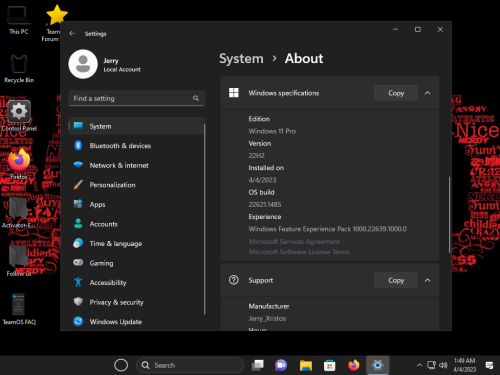Viewport: 500px width, 375px height.
Task: Open Bluetooth & devices settings
Action: click(136, 146)
